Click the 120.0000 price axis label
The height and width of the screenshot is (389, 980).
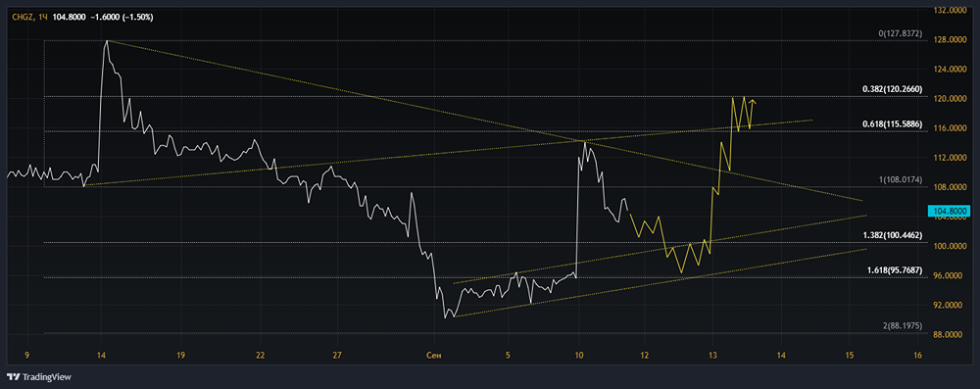click(x=950, y=99)
